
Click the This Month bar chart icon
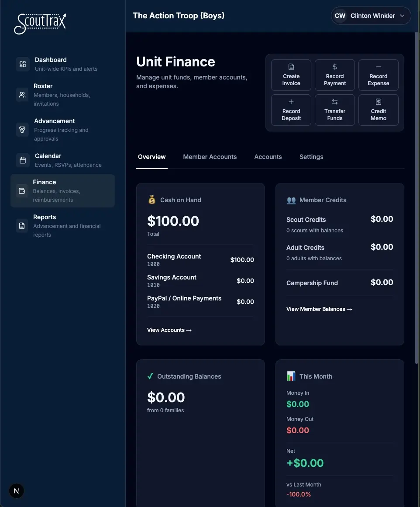point(291,376)
